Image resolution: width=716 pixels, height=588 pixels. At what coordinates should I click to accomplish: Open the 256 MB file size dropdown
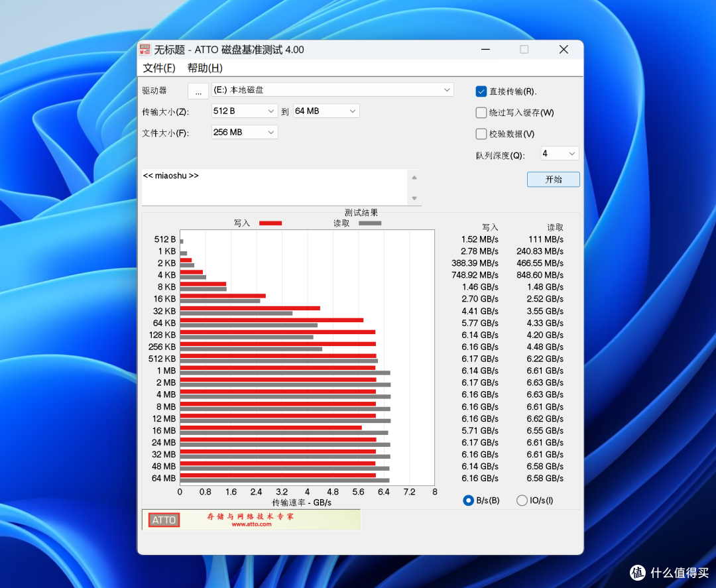tap(244, 133)
